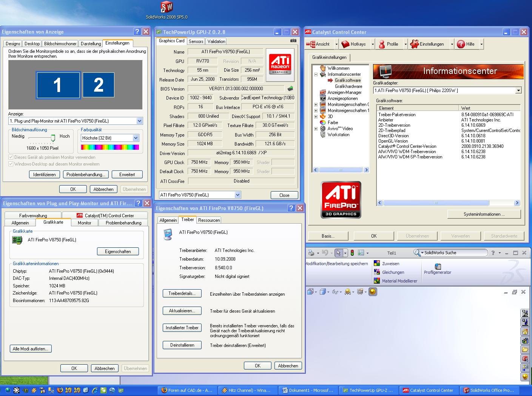Image resolution: width=532 pixels, height=396 pixels.
Task: Click the Treiberdetails button
Action: [182, 293]
